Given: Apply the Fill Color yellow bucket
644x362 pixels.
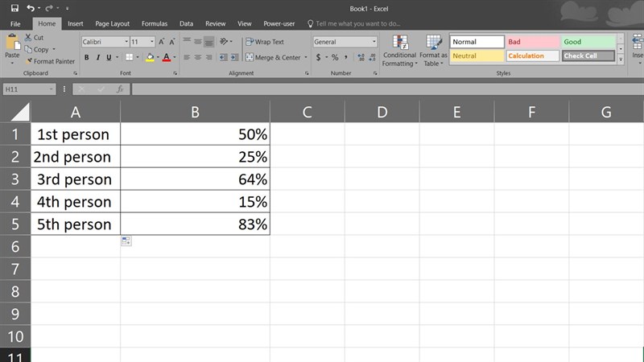Looking at the screenshot, I should [150, 57].
